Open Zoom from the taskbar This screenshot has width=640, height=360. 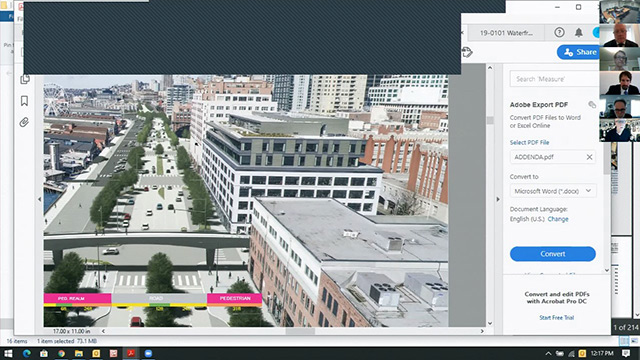[x=148, y=353]
